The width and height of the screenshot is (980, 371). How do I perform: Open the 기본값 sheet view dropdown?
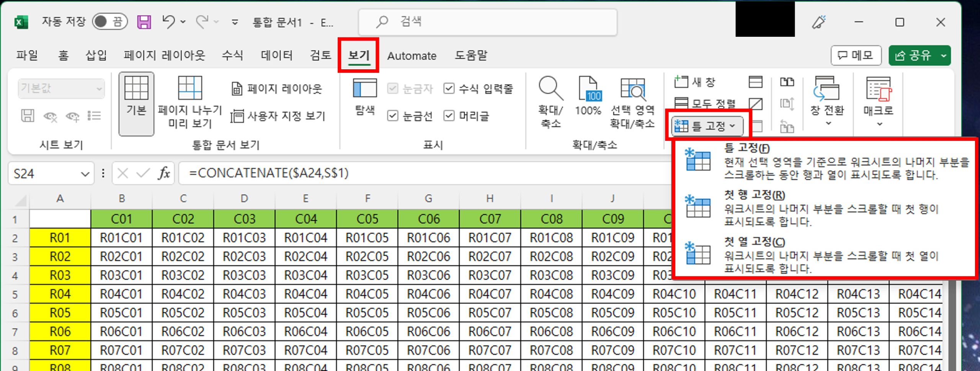(61, 88)
